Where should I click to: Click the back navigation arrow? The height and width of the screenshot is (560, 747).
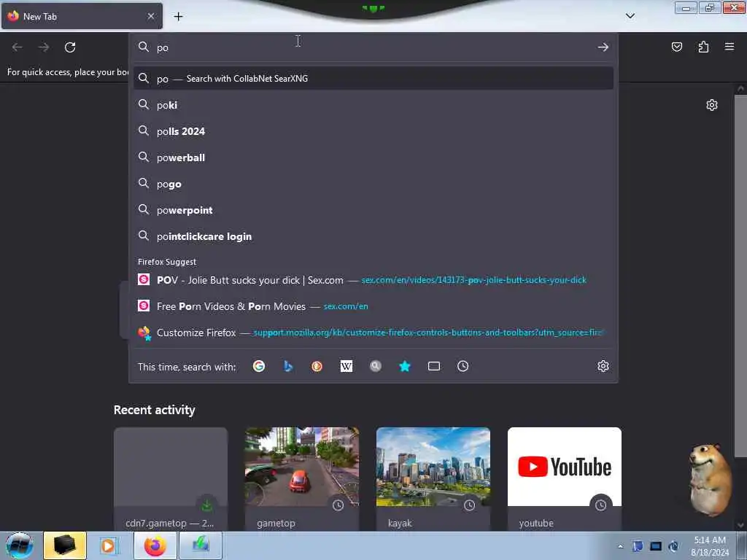point(18,47)
